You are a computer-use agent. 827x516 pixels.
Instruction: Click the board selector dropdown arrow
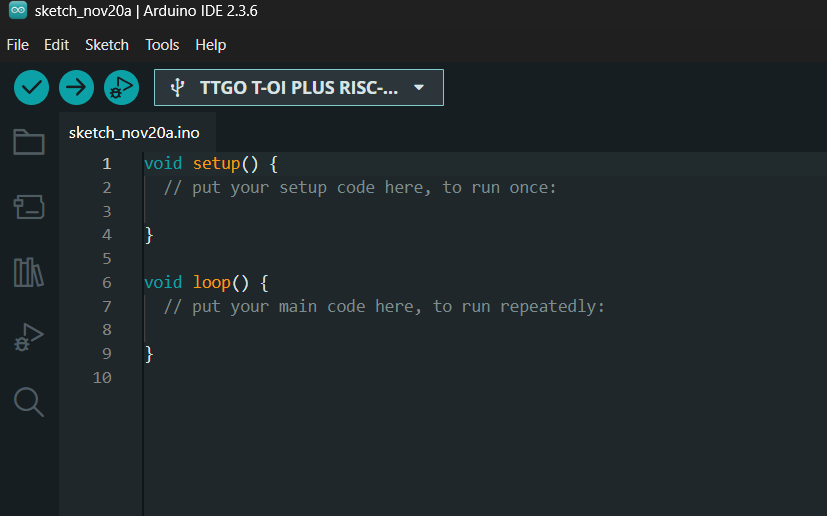419,88
